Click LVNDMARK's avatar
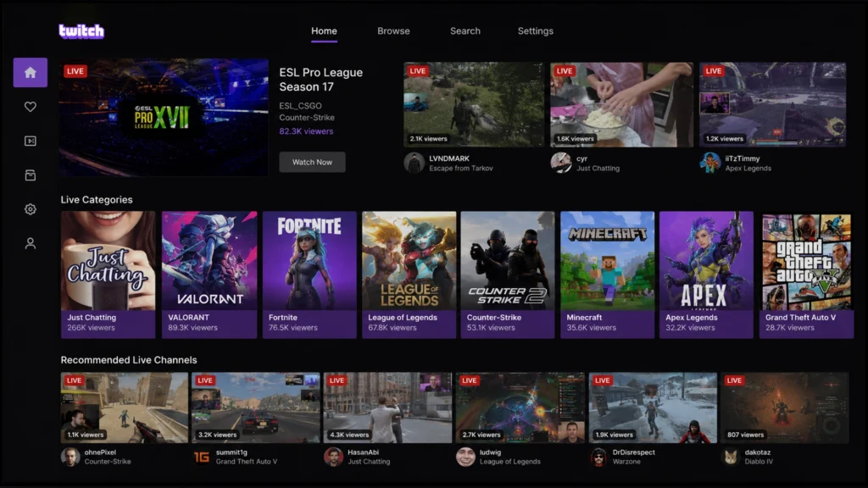868x488 pixels. pyautogui.click(x=414, y=164)
